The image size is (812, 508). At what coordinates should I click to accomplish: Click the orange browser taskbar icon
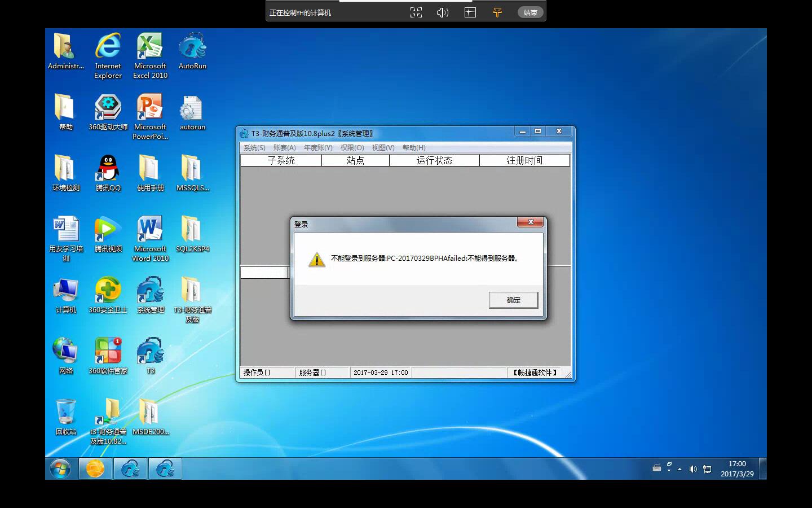(95, 468)
